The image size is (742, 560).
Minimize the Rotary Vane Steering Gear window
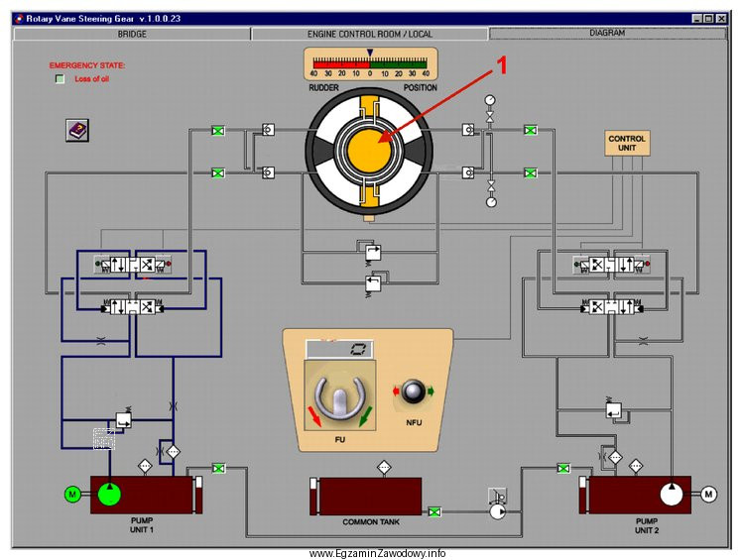click(x=696, y=19)
